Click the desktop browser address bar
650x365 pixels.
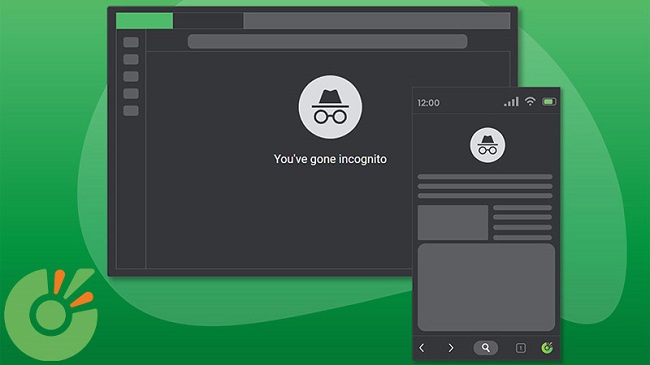tap(327, 41)
